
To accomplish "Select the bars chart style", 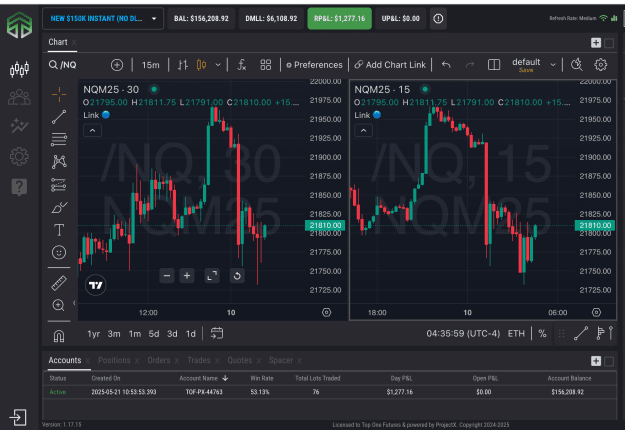I will pyautogui.click(x=183, y=65).
